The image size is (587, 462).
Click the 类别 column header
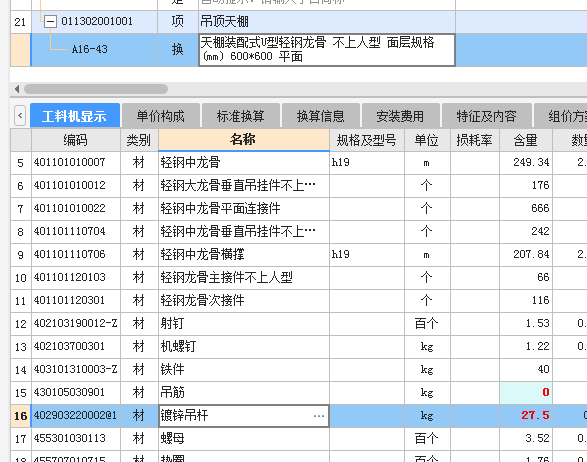[139, 140]
